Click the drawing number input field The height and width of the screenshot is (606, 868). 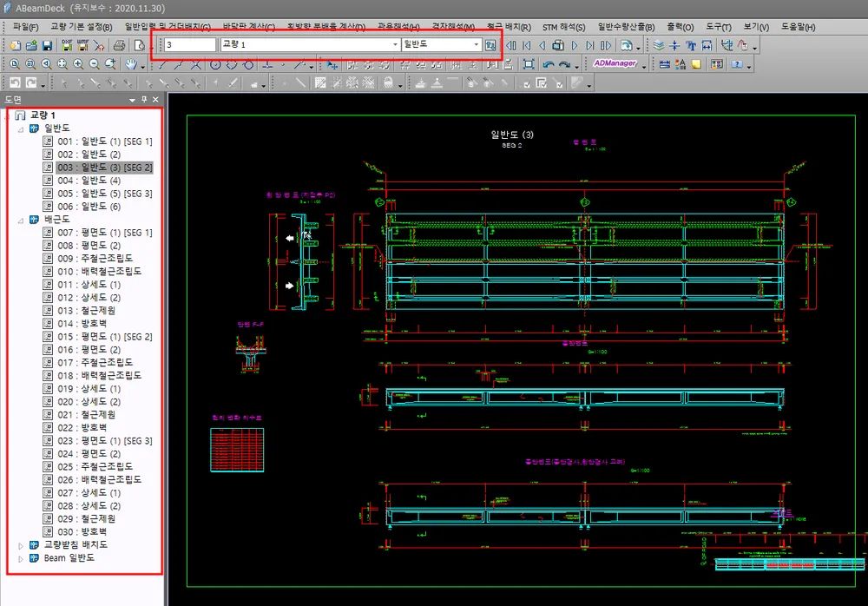click(x=190, y=44)
